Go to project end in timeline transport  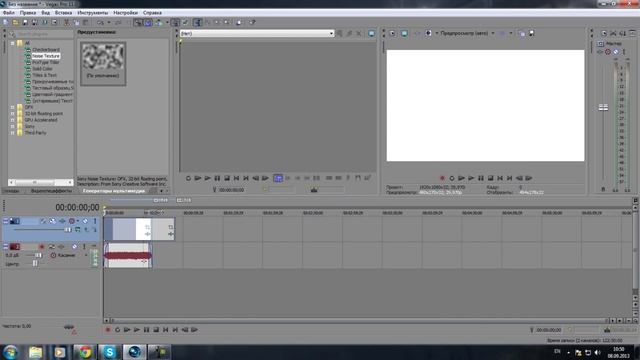(x=175, y=330)
